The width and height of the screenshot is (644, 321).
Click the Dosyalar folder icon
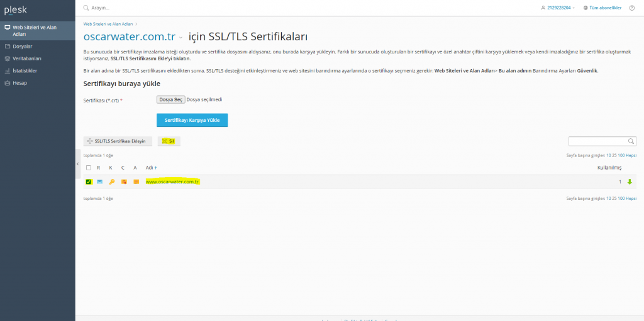tap(7, 46)
